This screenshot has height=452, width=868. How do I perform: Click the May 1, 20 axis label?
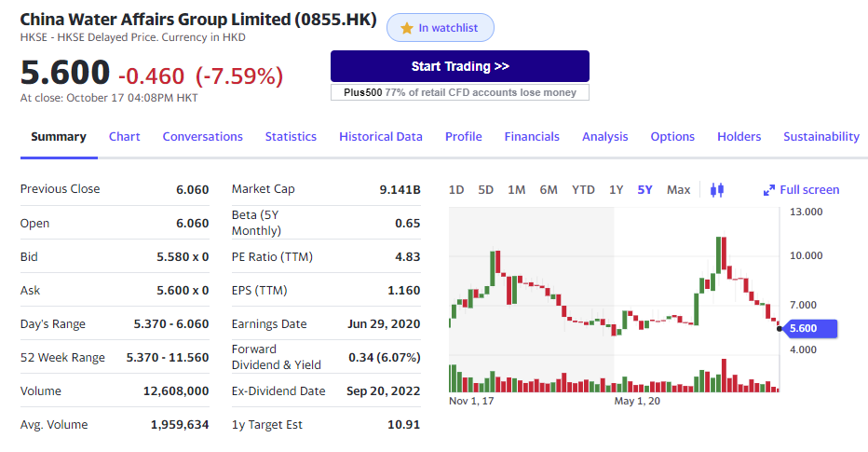point(637,401)
